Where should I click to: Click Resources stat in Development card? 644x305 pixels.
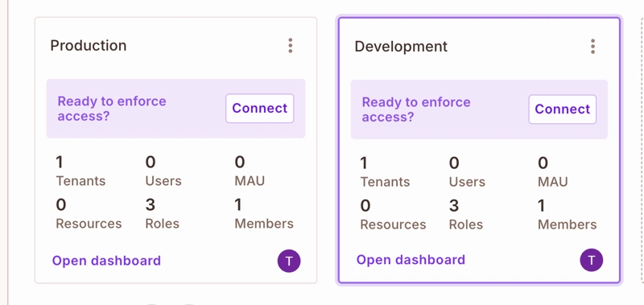point(393,214)
